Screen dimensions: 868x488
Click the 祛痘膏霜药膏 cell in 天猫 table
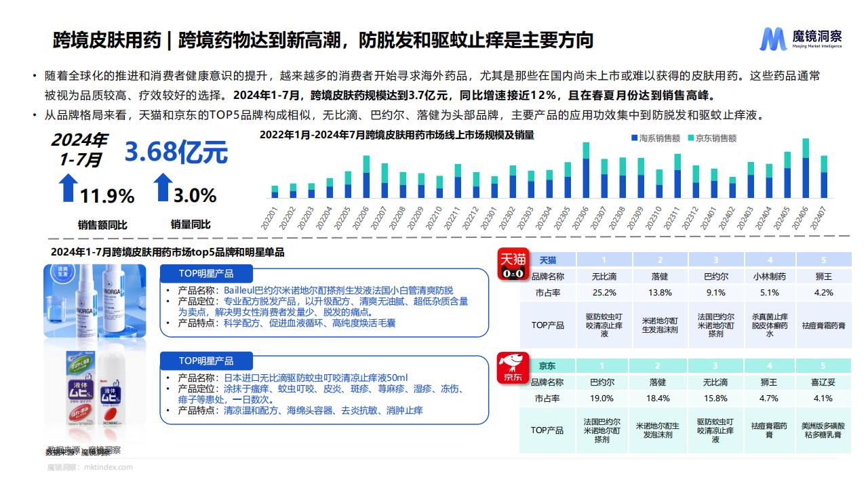tap(823, 325)
